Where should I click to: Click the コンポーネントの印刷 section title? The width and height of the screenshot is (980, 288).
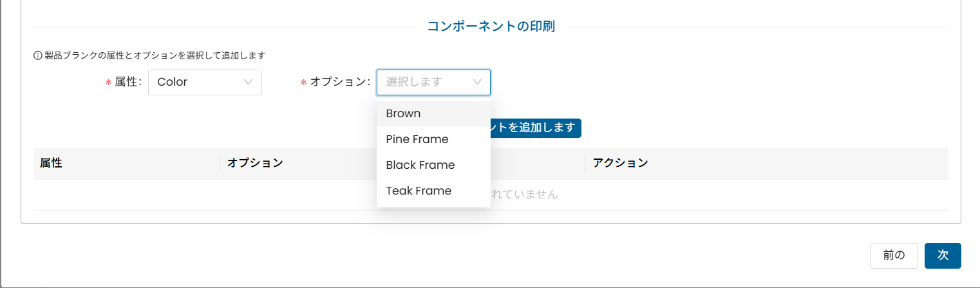click(x=491, y=26)
